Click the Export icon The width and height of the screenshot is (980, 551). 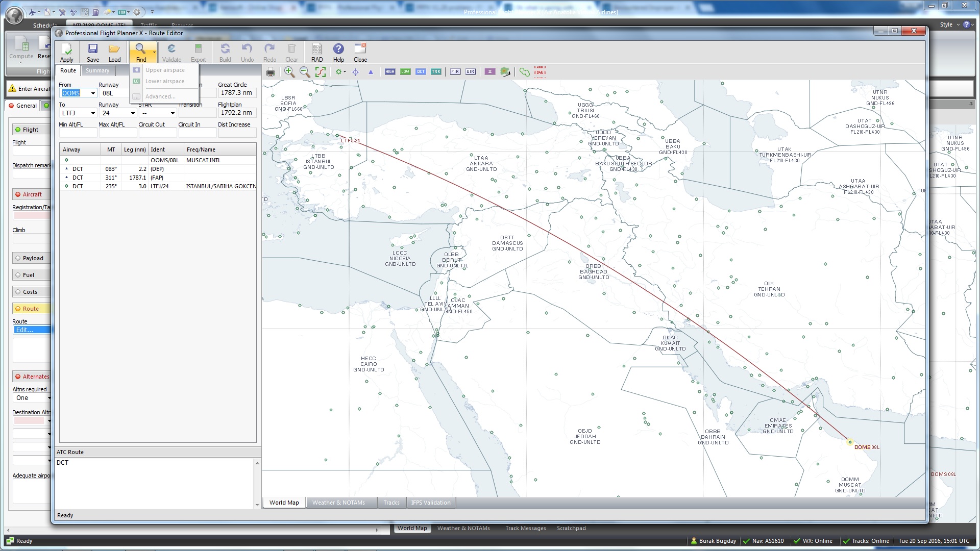[198, 53]
